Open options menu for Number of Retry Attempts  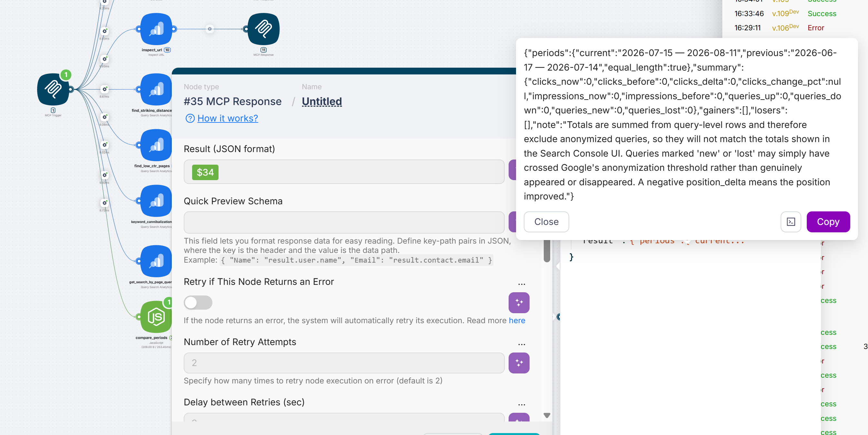click(x=522, y=344)
